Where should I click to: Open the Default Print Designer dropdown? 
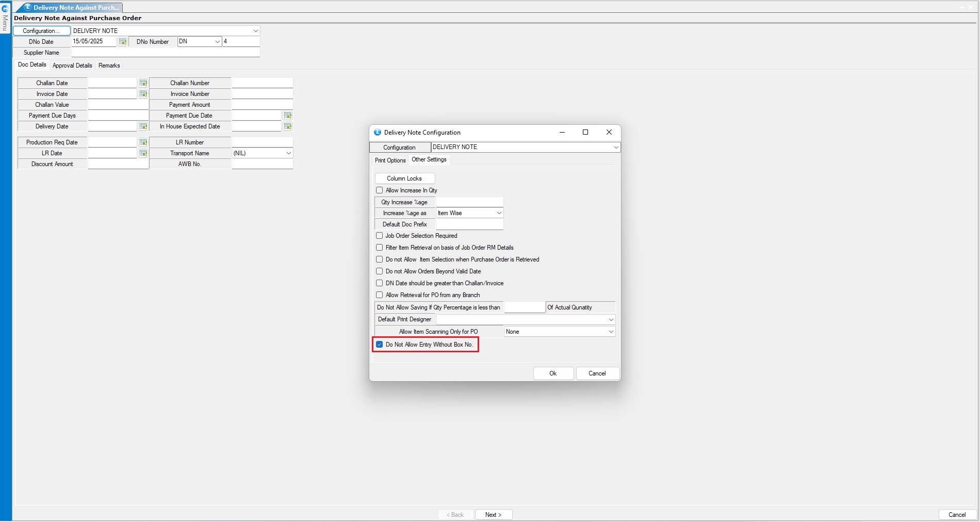pos(611,320)
